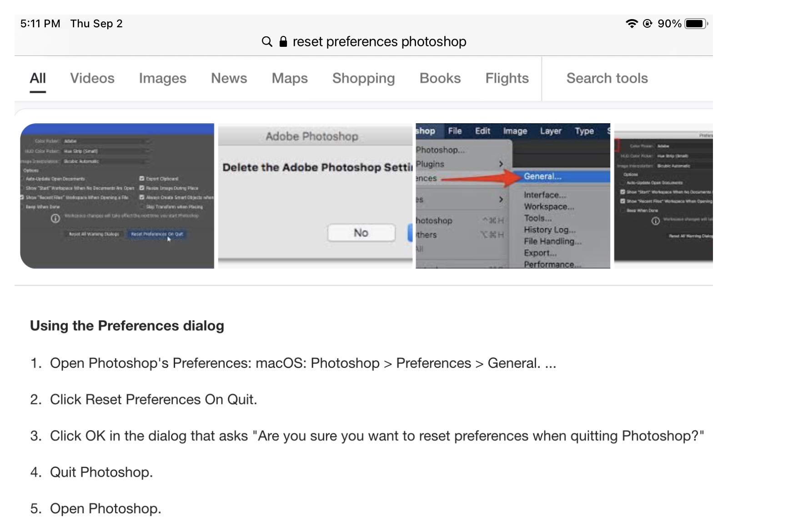Open the Delete Adobe Photoshop Settings thumbnail
Image resolution: width=803 pixels, height=532 pixels.
315,196
